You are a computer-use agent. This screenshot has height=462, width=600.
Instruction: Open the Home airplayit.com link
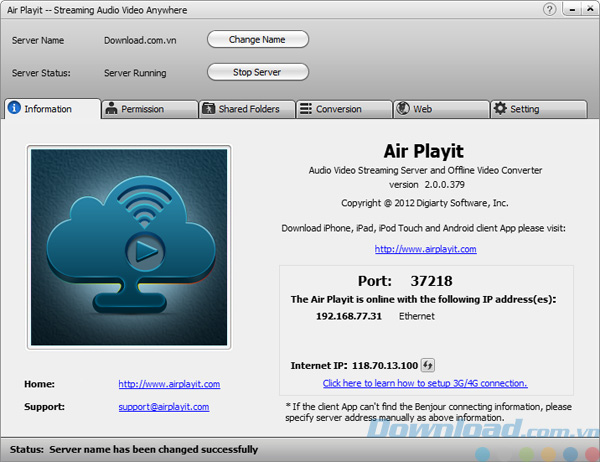(x=168, y=384)
